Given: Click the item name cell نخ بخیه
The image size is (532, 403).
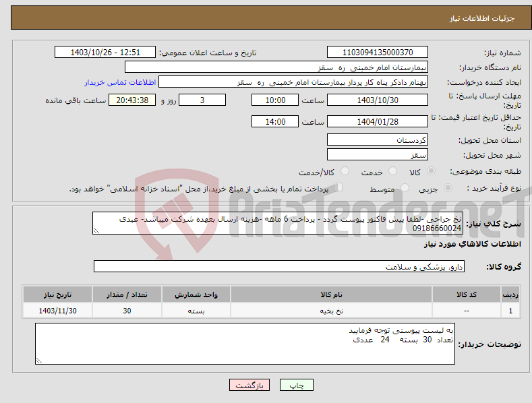Looking at the screenshot, I should [331, 311].
